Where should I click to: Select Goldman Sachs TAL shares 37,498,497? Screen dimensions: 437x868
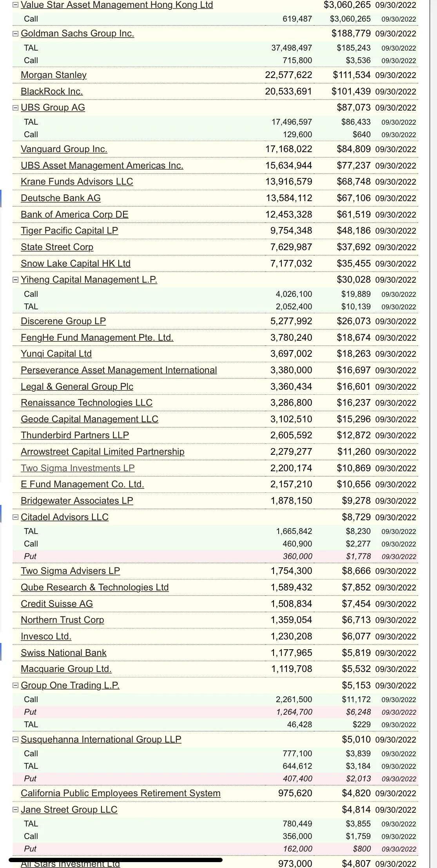click(x=292, y=48)
